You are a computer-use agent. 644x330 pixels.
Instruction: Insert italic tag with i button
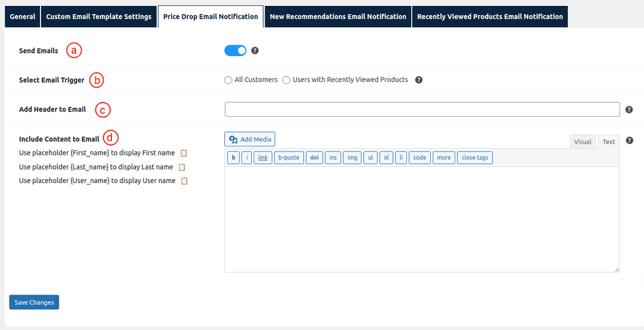click(x=247, y=157)
